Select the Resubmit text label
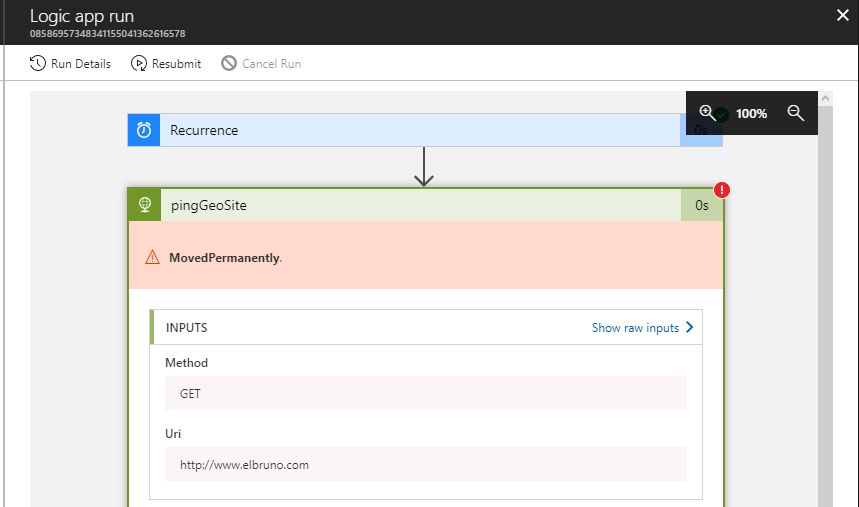Image resolution: width=859 pixels, height=507 pixels. (x=176, y=64)
